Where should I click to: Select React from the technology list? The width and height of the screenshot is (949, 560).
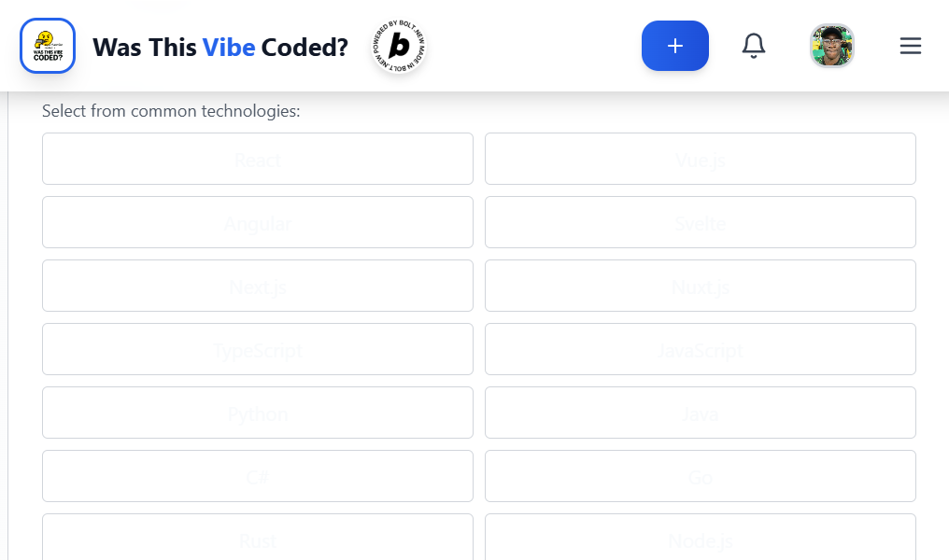tap(257, 159)
